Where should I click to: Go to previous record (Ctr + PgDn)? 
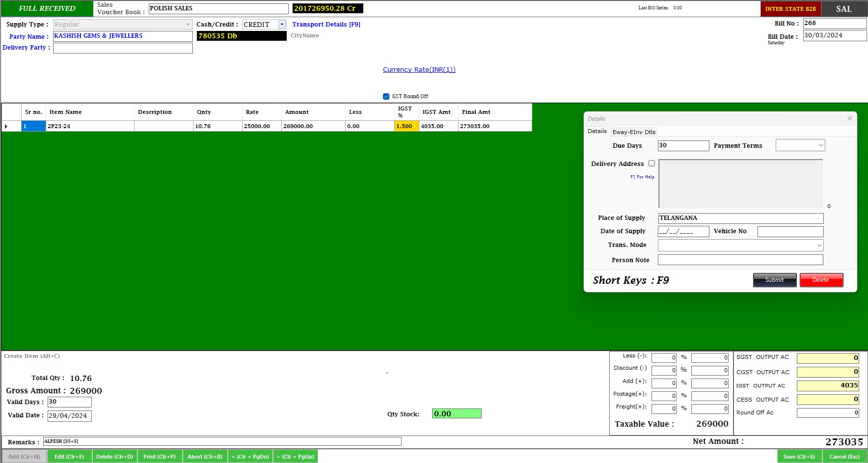[250, 457]
